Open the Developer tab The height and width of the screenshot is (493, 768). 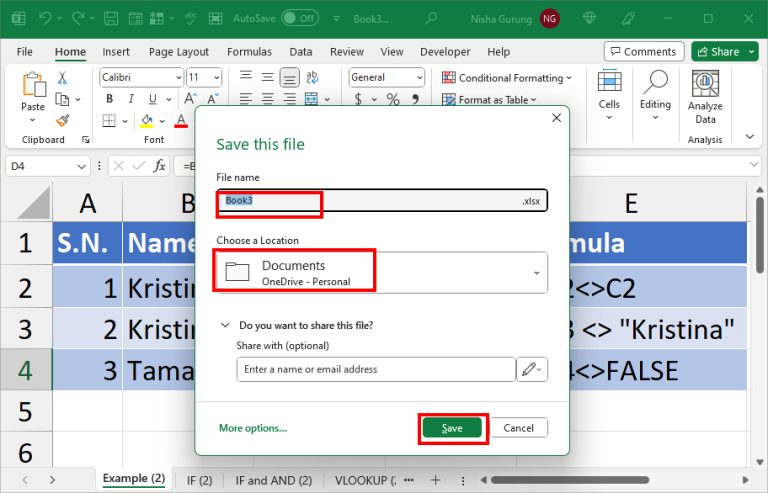(x=445, y=52)
